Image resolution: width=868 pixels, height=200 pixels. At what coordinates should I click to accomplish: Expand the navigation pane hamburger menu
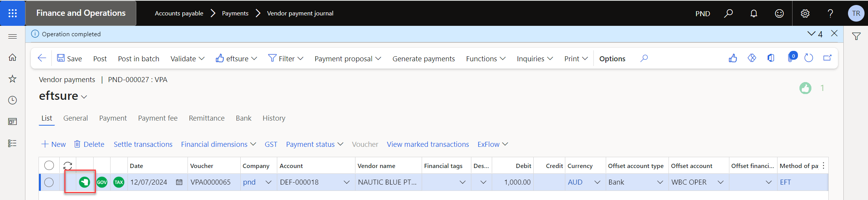click(12, 36)
